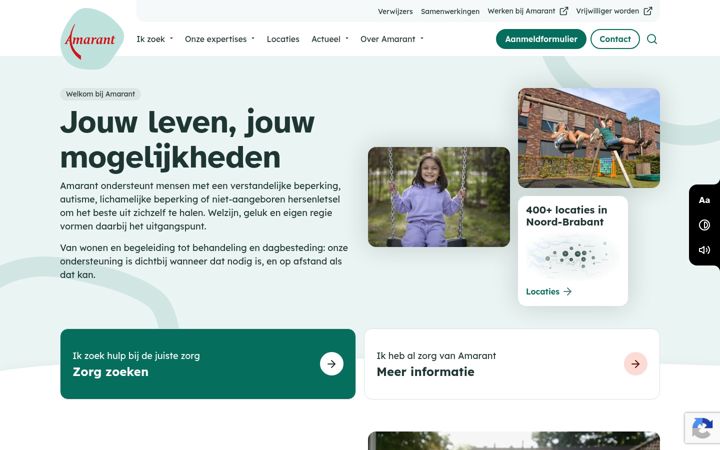The image size is (720, 450).
Task: Open the Verwijzers link
Action: click(395, 11)
